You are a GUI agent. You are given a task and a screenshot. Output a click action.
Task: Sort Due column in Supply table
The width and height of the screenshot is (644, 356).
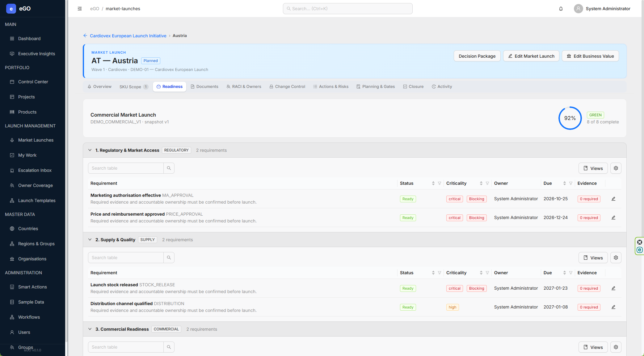click(x=565, y=273)
